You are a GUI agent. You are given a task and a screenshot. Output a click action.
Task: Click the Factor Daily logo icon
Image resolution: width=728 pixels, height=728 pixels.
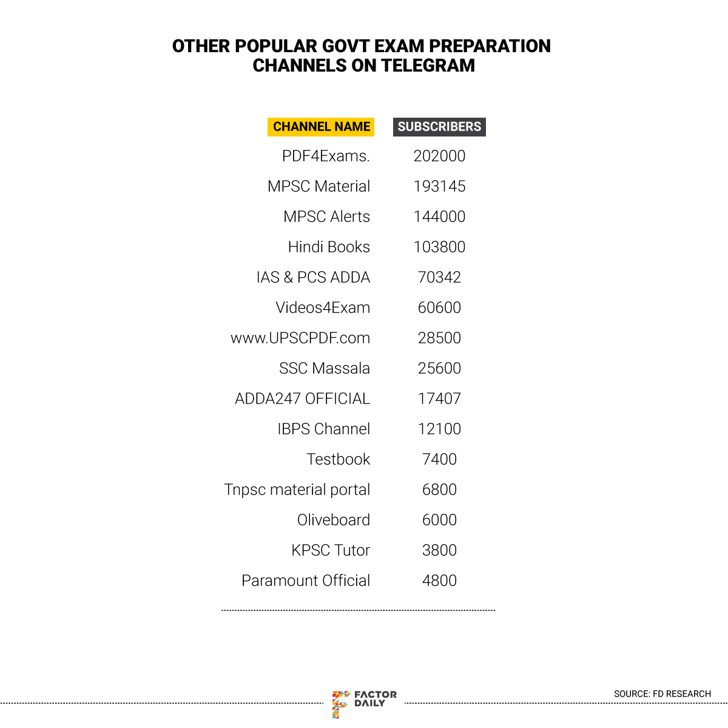click(341, 704)
